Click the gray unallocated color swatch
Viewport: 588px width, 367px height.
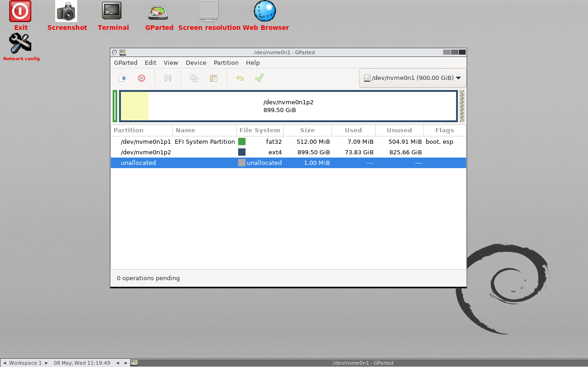242,163
